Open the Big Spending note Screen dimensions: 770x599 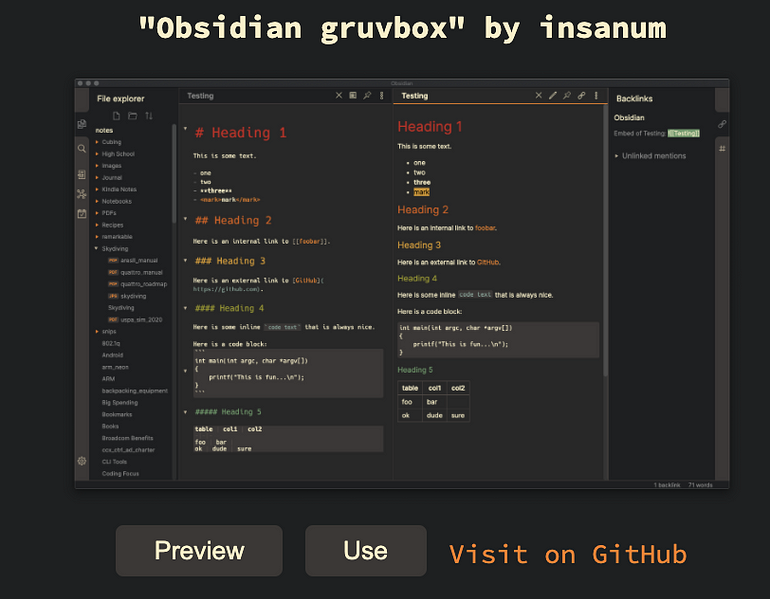point(120,403)
